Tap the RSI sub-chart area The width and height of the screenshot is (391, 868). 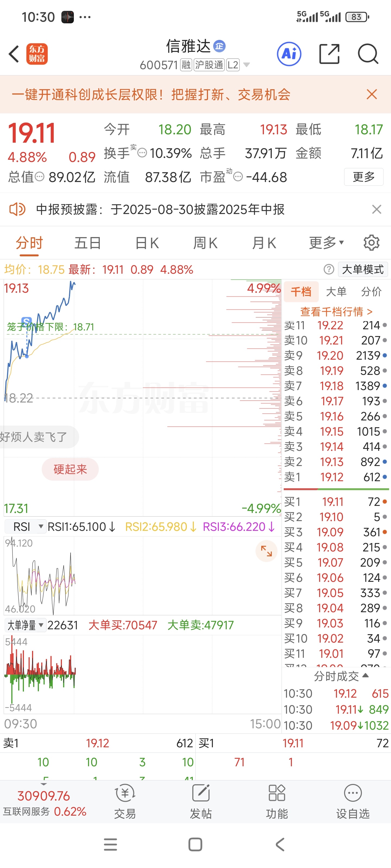coord(143,576)
